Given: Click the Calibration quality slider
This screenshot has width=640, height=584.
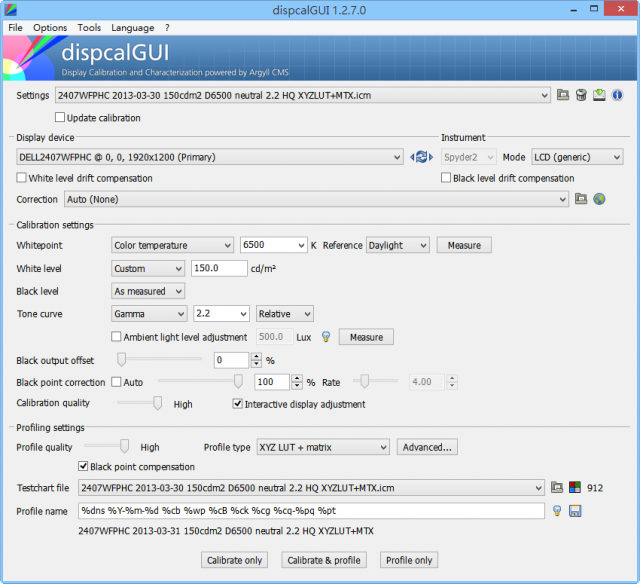Looking at the screenshot, I should tap(139, 403).
